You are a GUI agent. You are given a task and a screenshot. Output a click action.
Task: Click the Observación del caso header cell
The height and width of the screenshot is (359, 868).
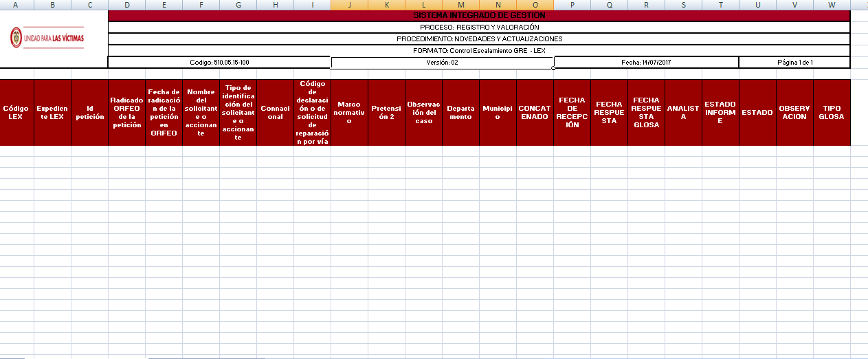tap(423, 112)
